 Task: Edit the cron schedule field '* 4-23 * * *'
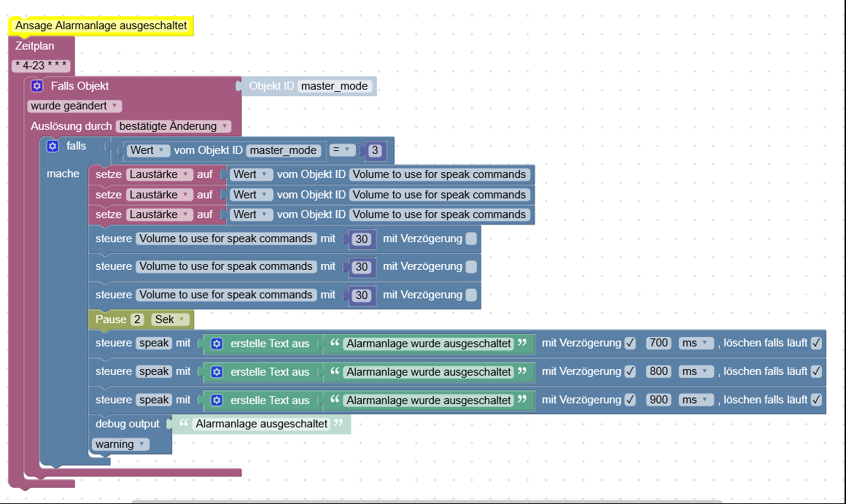(41, 66)
